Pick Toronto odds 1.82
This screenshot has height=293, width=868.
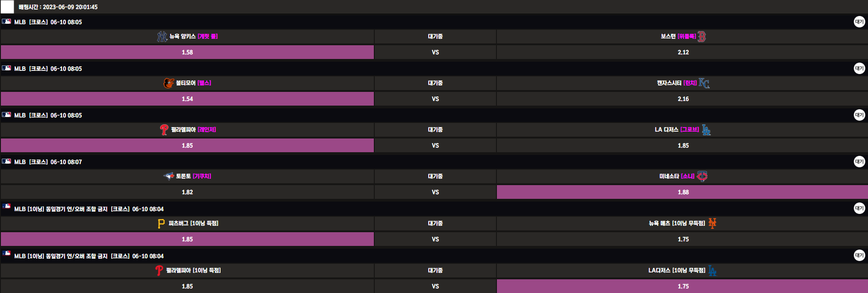[x=187, y=192]
